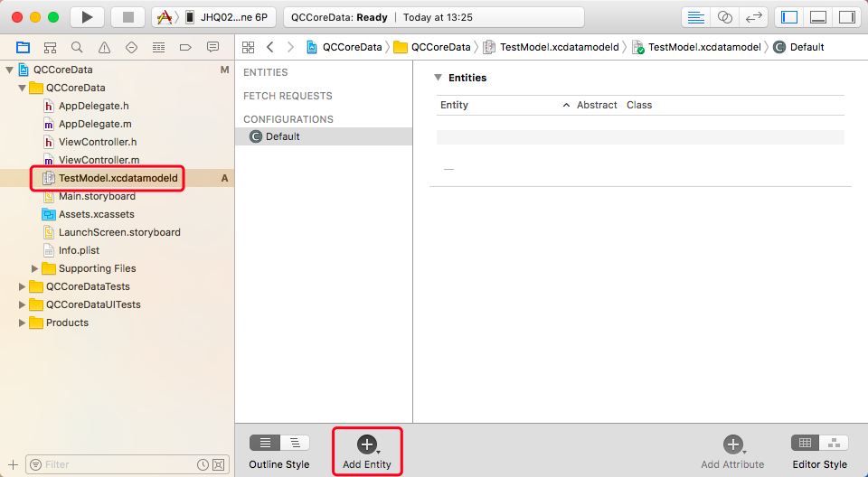Open the scheme selector icon

click(165, 17)
